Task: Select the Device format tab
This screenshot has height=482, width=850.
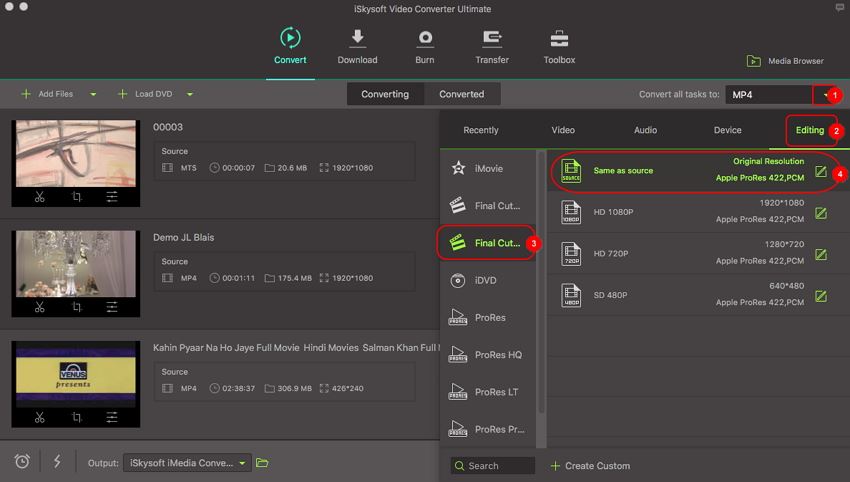Action: [x=727, y=130]
